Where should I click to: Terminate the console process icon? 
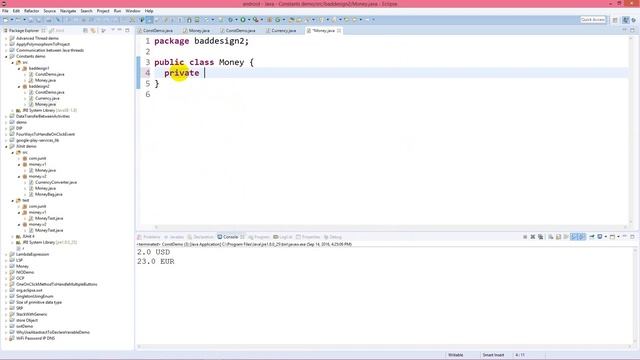(525, 237)
